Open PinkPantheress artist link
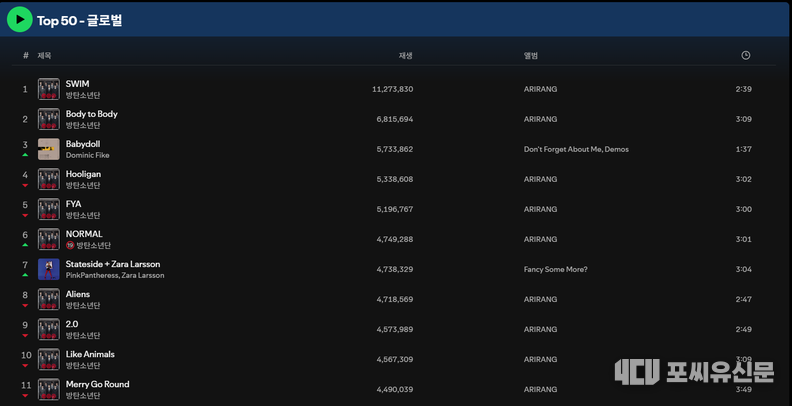The width and height of the screenshot is (792, 406). (92, 275)
